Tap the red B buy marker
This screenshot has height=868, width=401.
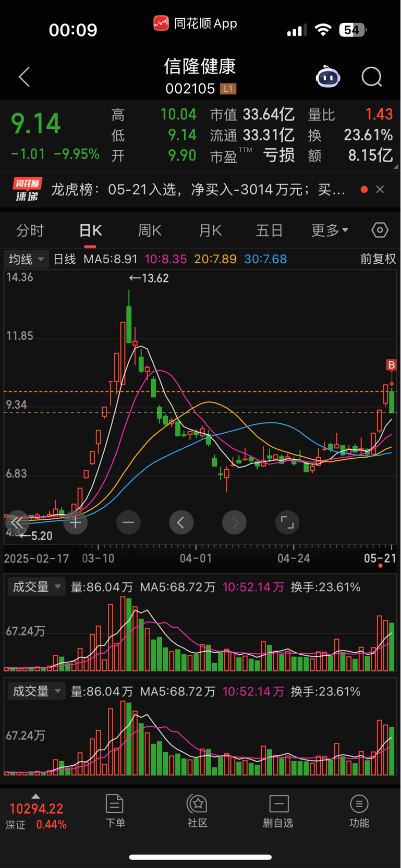pos(391,365)
